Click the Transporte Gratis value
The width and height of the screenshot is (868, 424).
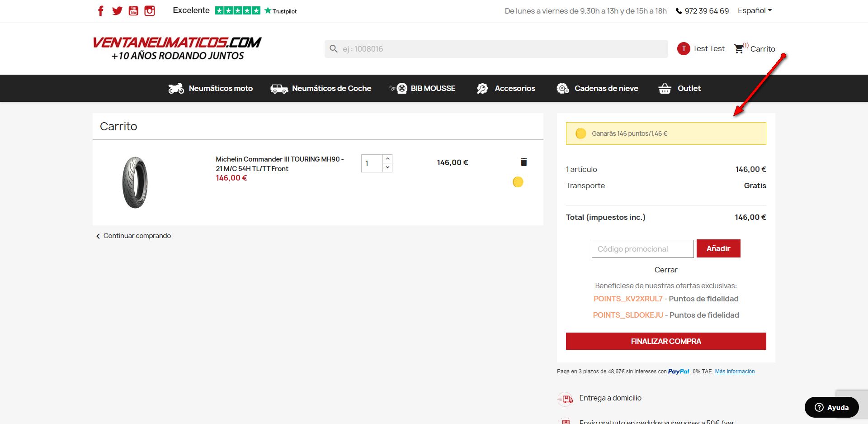755,186
